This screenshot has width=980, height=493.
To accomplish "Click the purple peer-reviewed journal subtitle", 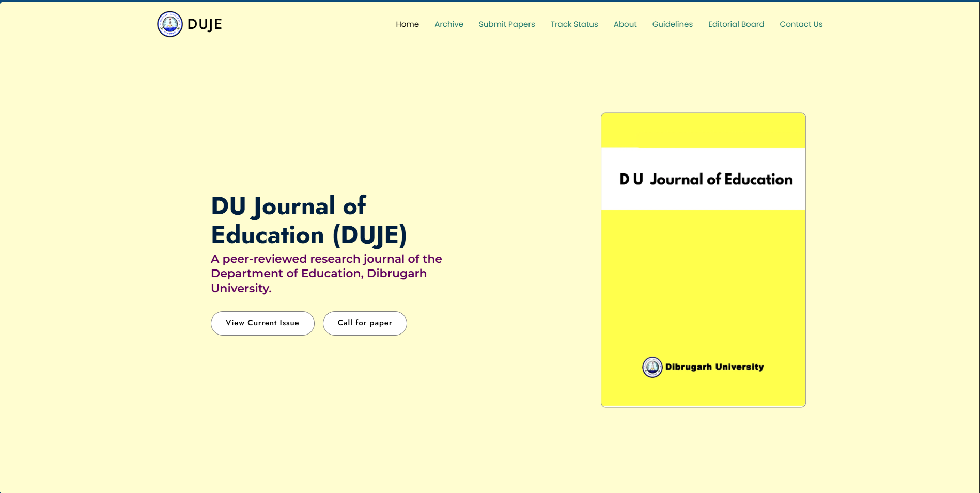I will pyautogui.click(x=326, y=274).
